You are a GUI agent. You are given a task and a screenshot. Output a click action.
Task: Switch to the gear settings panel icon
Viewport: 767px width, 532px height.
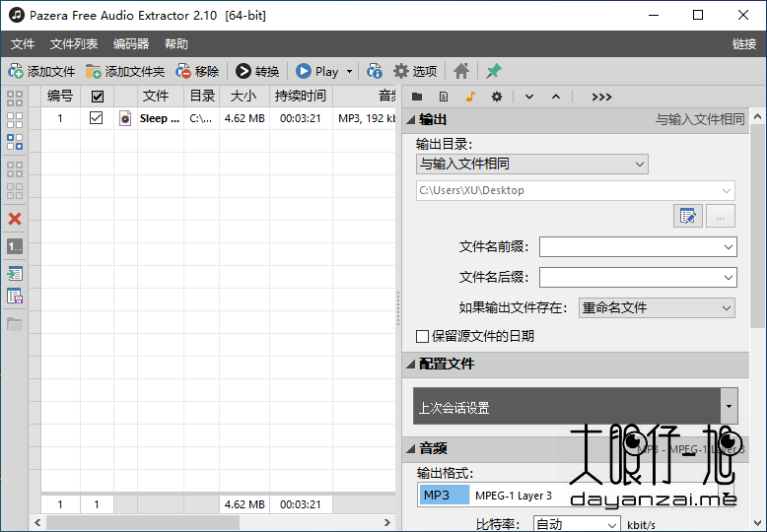497,97
